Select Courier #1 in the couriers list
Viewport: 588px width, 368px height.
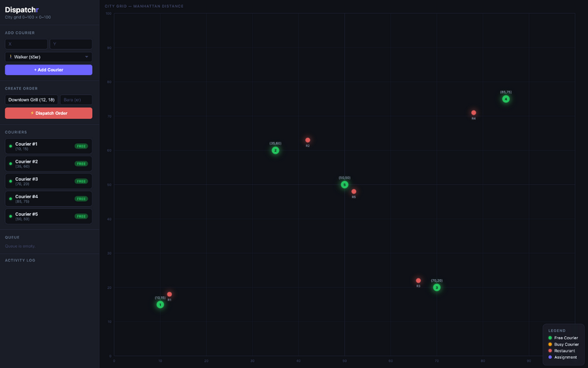tap(48, 146)
